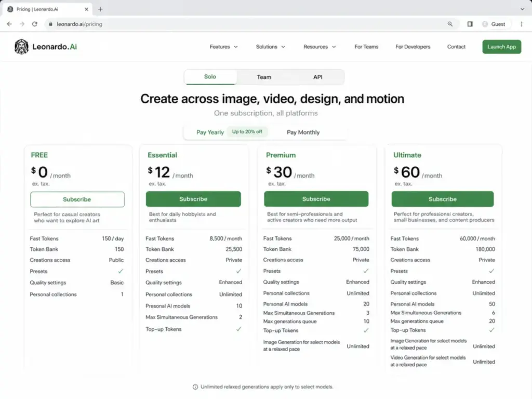The image size is (532, 399).
Task: Click the Ultimate plan title
Action: coord(407,155)
